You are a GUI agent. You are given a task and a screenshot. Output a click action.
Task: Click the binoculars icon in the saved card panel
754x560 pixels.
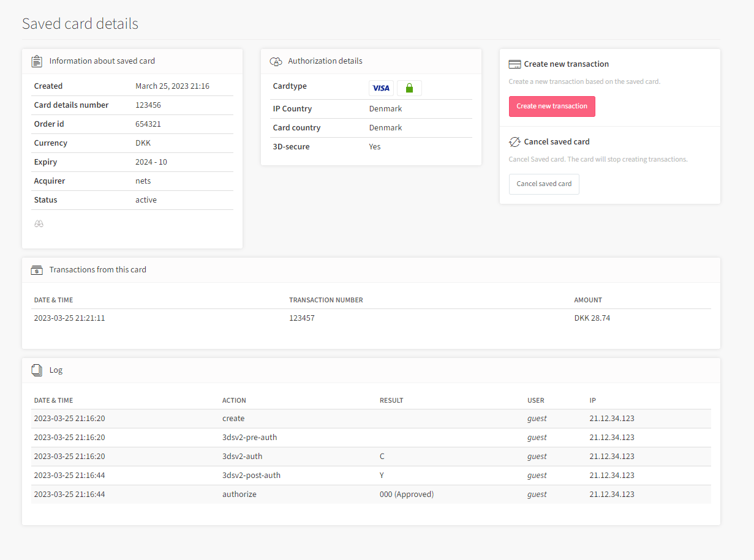click(39, 223)
